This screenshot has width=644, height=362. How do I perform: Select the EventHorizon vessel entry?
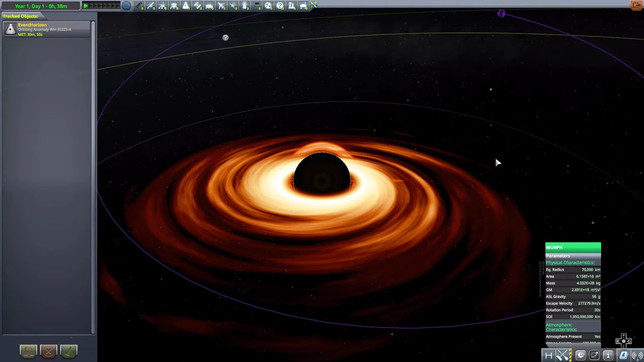(47, 29)
